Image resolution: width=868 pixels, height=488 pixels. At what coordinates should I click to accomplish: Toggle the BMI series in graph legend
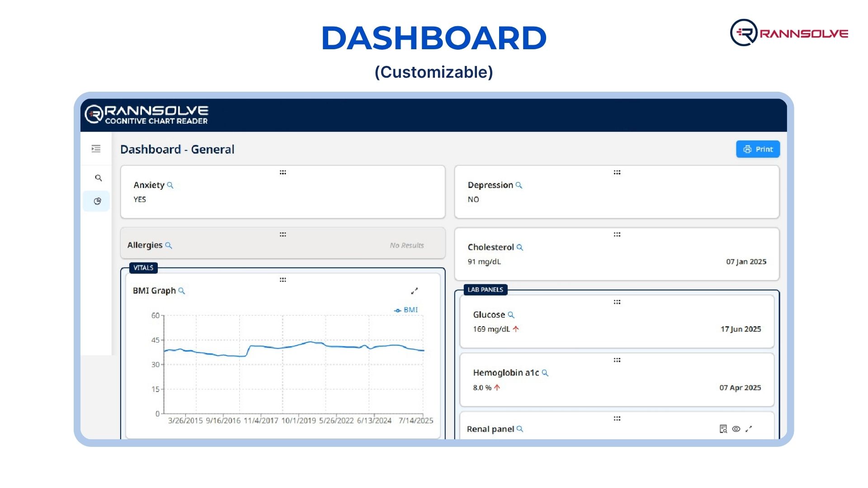406,310
